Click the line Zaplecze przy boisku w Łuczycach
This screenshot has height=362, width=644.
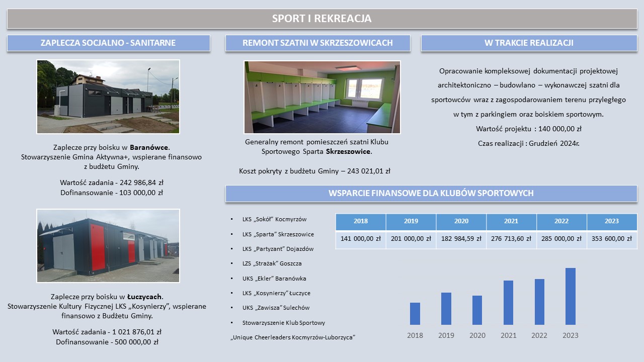(107, 297)
